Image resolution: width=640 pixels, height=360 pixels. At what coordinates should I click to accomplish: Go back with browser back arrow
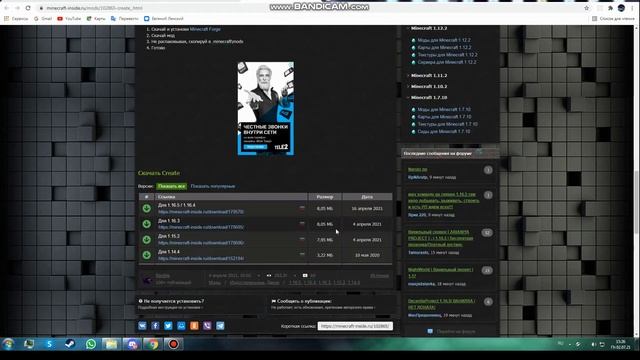click(x=7, y=8)
